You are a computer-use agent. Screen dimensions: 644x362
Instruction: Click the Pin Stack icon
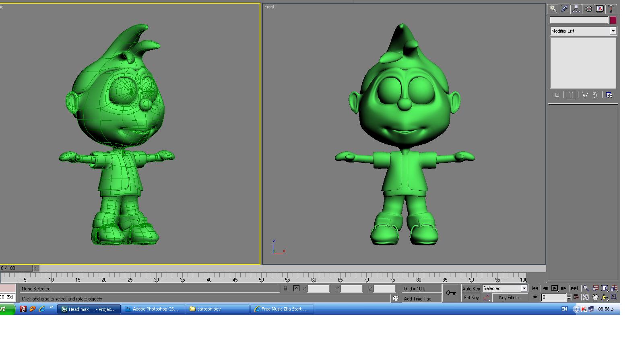click(556, 95)
